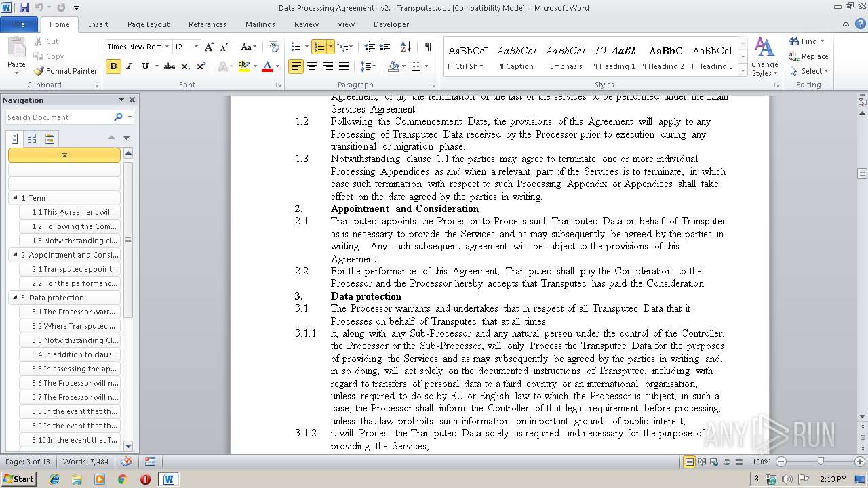Click the Save icon in Quick Access toolbar
868x488 pixels.
24,8
